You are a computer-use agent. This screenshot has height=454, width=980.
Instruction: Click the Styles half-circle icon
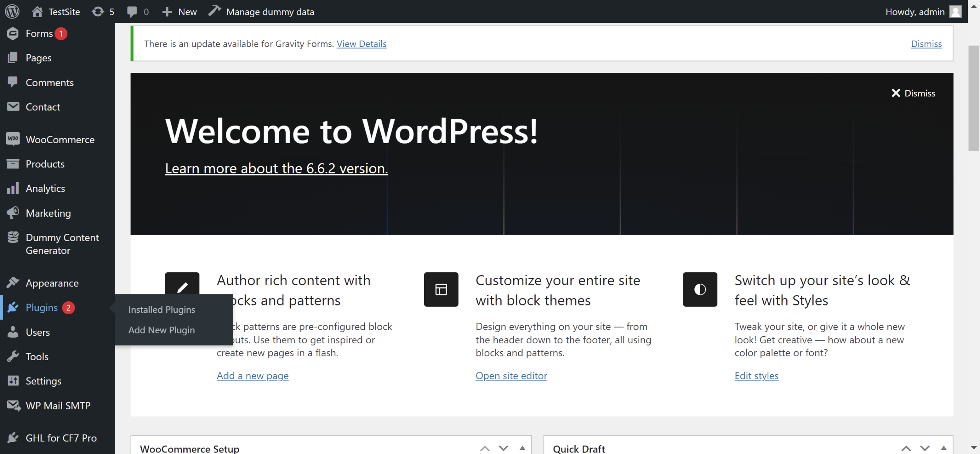point(700,289)
